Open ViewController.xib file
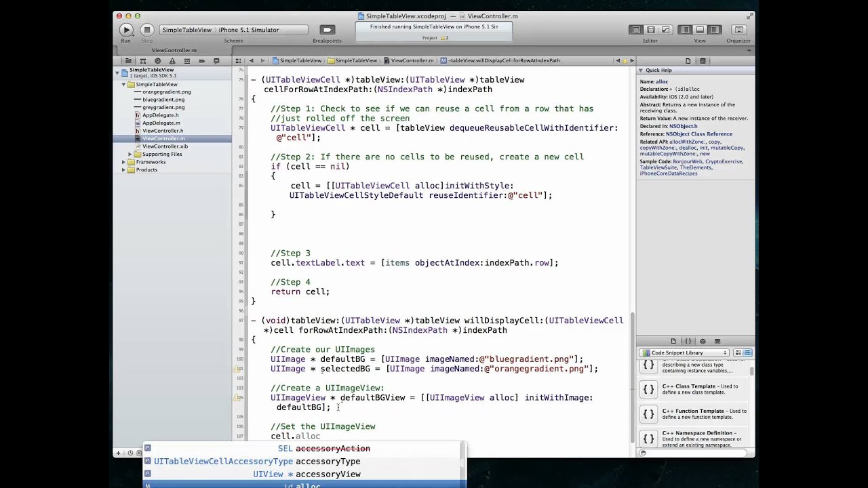 pos(165,146)
